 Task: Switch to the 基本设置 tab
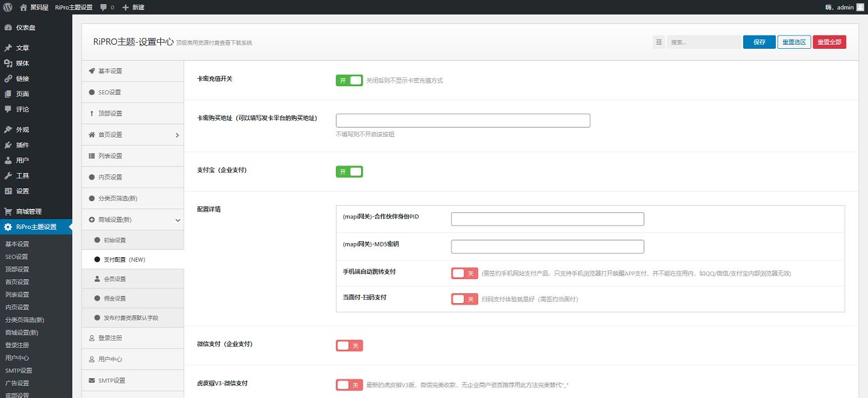110,71
